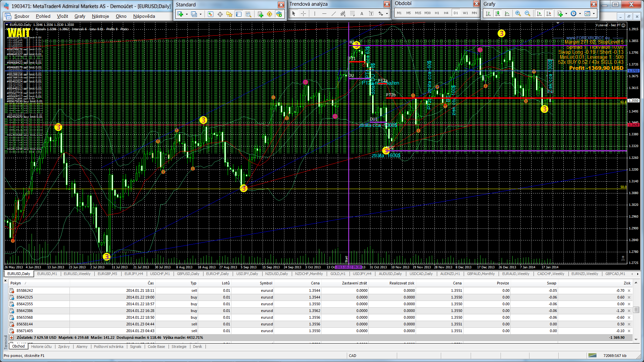Expand the Profiles dropdown arrow
This screenshot has width=644, height=362.
(201, 14)
